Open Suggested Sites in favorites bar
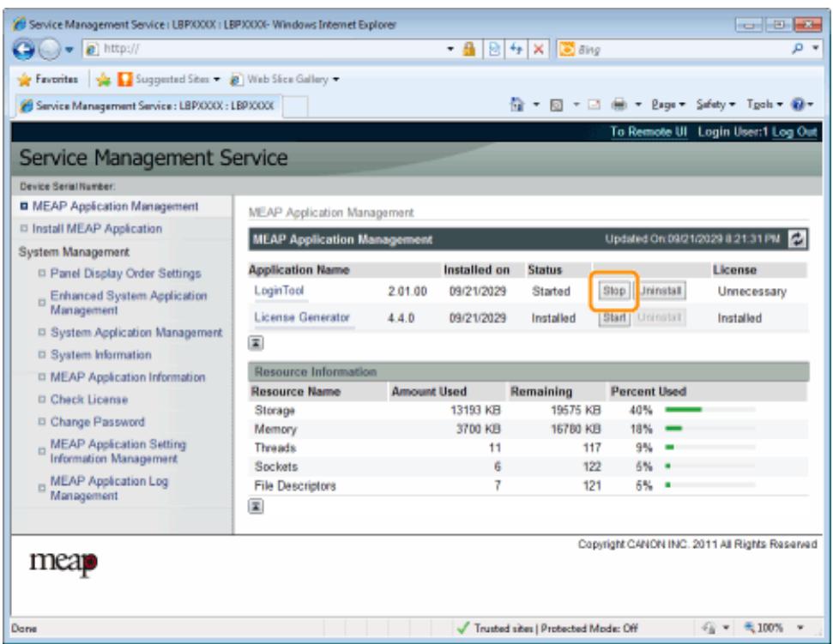The width and height of the screenshot is (833, 644). click(x=168, y=80)
